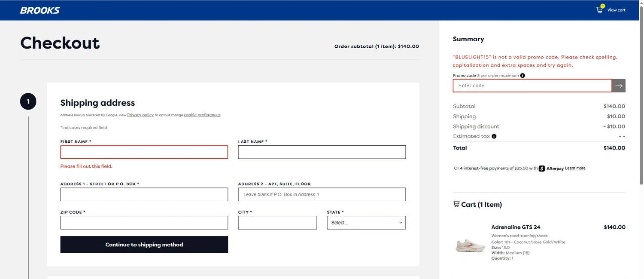Click the City field

(277, 223)
